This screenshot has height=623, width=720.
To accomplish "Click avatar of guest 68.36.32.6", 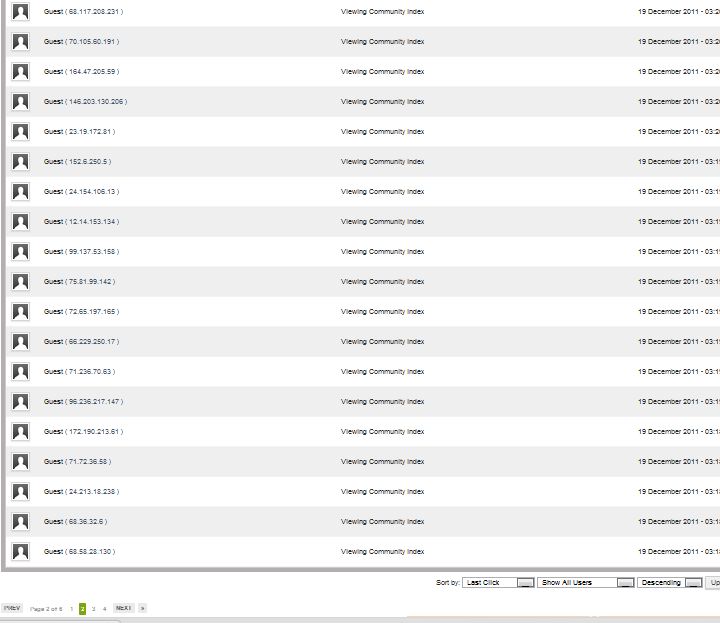I will click(x=20, y=522).
